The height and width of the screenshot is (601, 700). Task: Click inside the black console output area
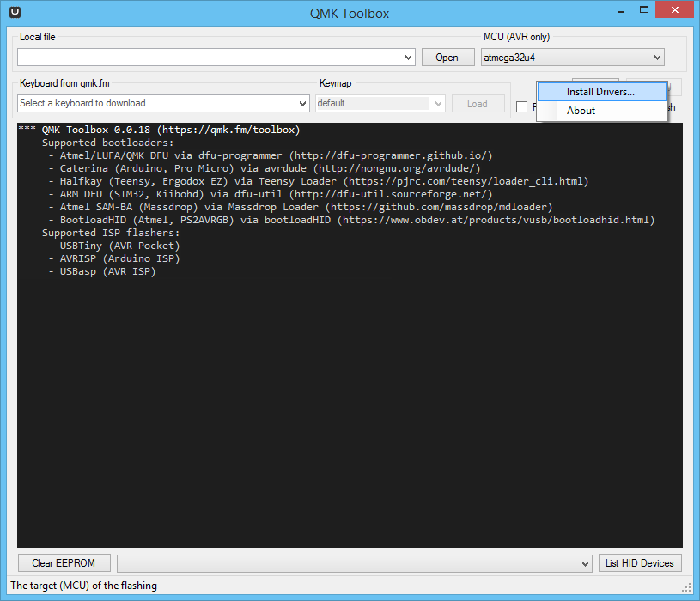344,386
